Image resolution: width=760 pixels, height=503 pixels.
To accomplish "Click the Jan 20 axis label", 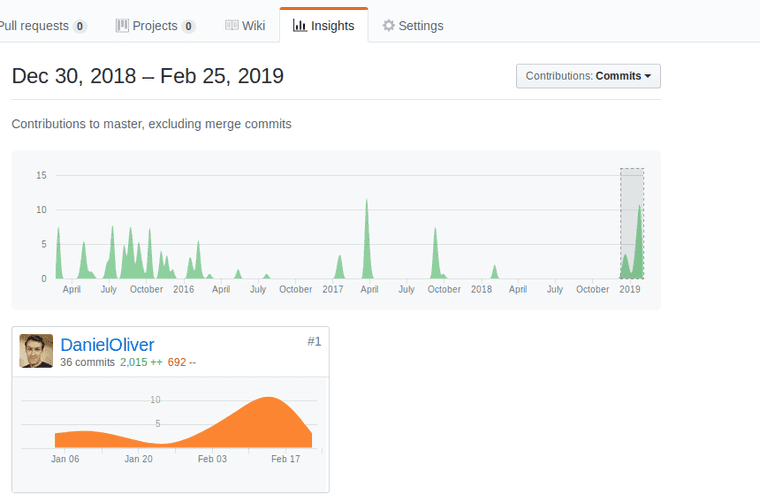I will click(x=139, y=459).
